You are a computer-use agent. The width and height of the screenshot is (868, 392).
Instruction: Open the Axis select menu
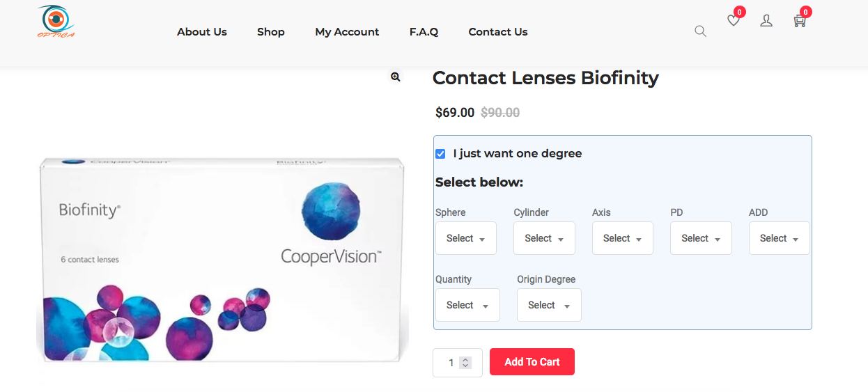(622, 238)
